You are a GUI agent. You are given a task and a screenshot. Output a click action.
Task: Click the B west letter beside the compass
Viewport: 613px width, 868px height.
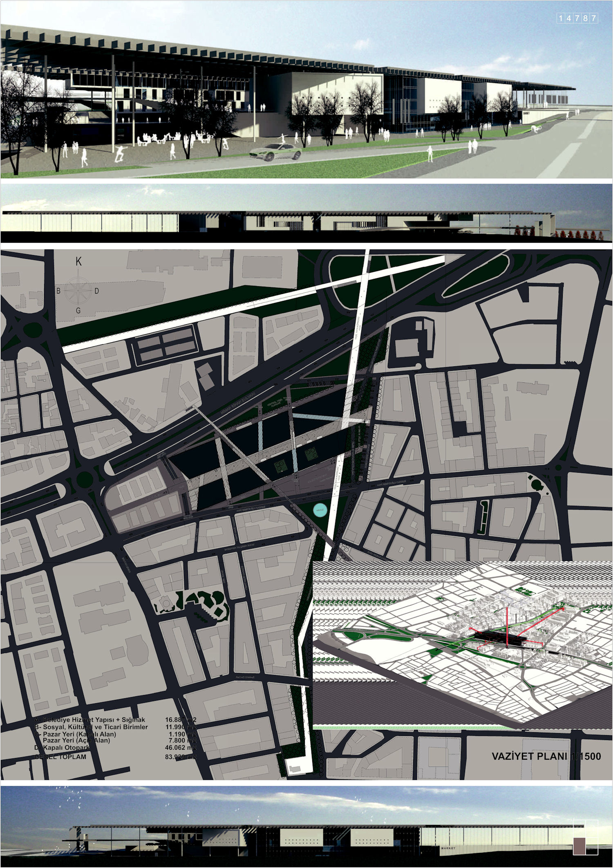(x=58, y=291)
